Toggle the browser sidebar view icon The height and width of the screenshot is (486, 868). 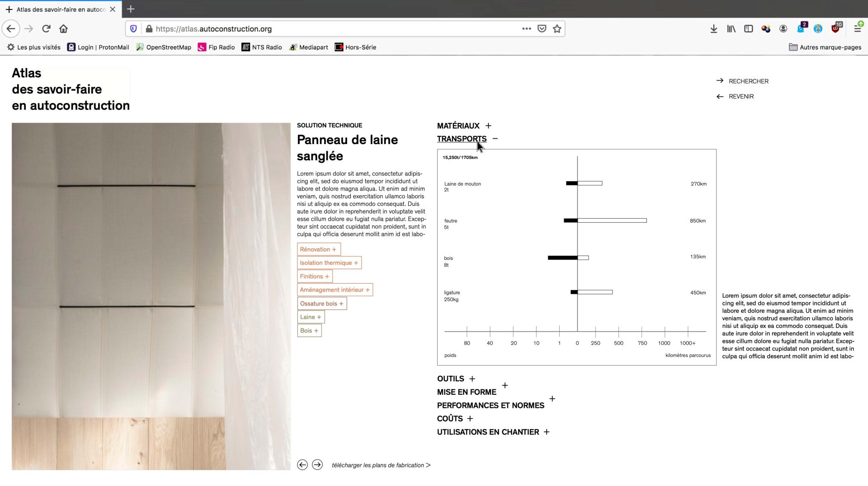[749, 29]
